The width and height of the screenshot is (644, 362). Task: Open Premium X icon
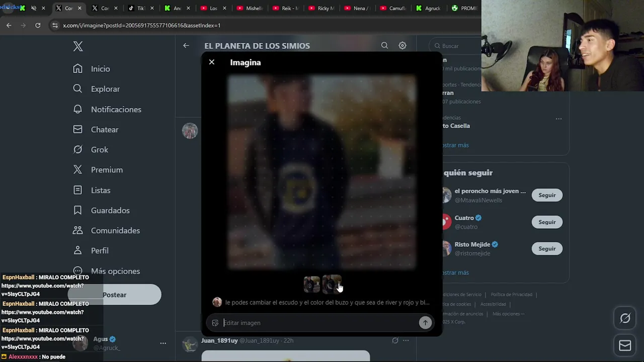77,169
